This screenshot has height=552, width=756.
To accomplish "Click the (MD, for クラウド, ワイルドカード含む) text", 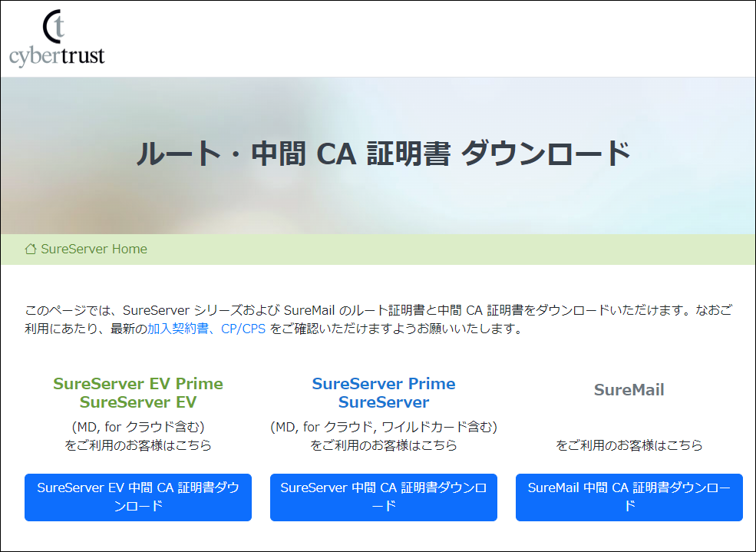I will (384, 427).
